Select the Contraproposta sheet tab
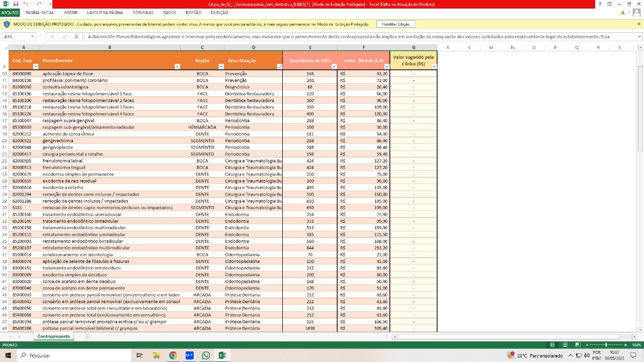The width and height of the screenshot is (644, 362). 53,336
